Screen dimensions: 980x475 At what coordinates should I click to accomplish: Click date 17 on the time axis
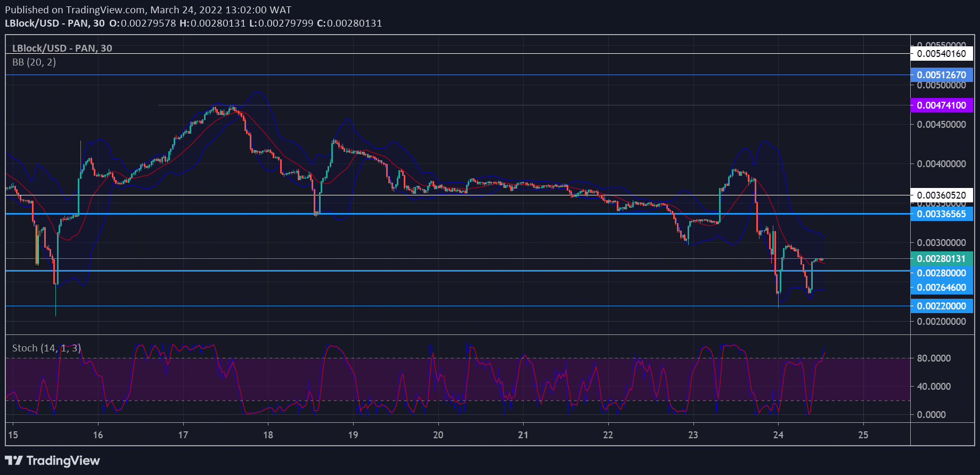[x=183, y=435]
